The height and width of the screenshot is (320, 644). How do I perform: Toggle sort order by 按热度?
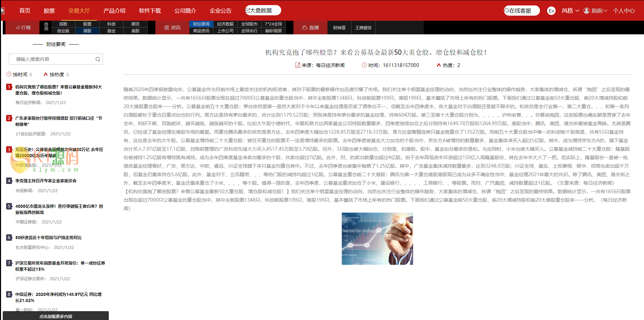point(56,74)
